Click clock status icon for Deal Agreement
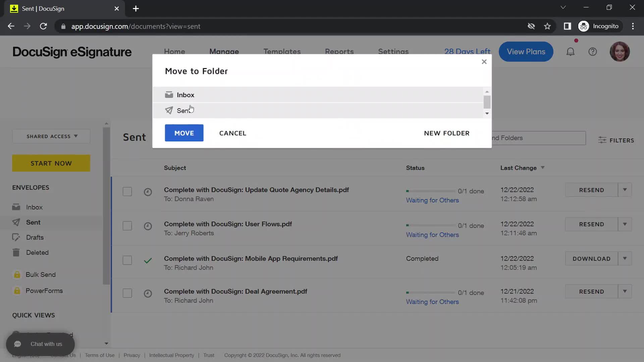Image resolution: width=644 pixels, height=362 pixels. (148, 294)
